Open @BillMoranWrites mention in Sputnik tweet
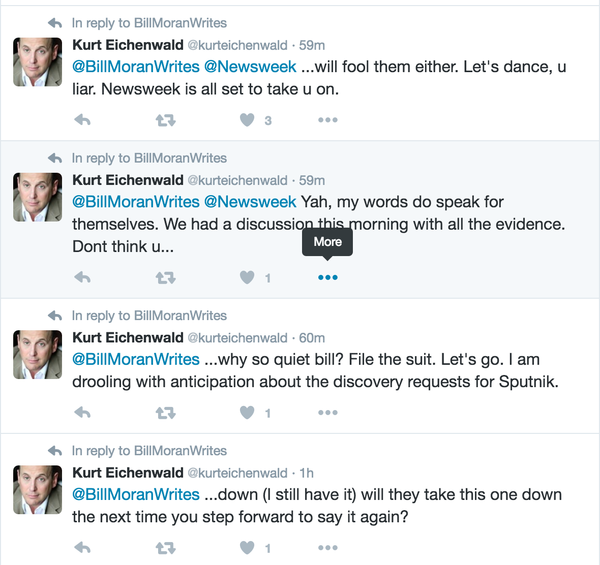The width and height of the screenshot is (600, 565). pyautogui.click(x=136, y=360)
